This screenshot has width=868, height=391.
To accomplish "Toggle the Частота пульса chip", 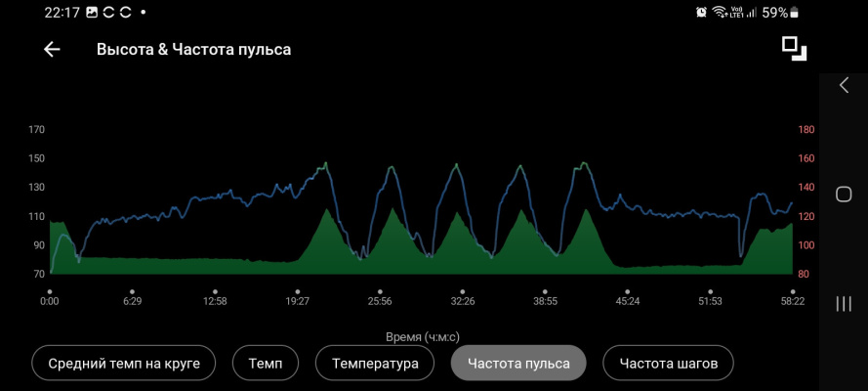I will (518, 364).
